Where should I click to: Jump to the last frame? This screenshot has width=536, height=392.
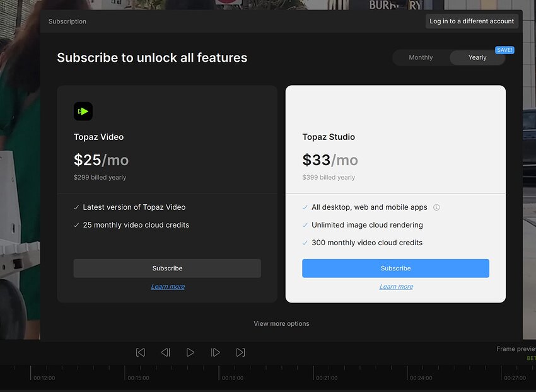pyautogui.click(x=241, y=352)
